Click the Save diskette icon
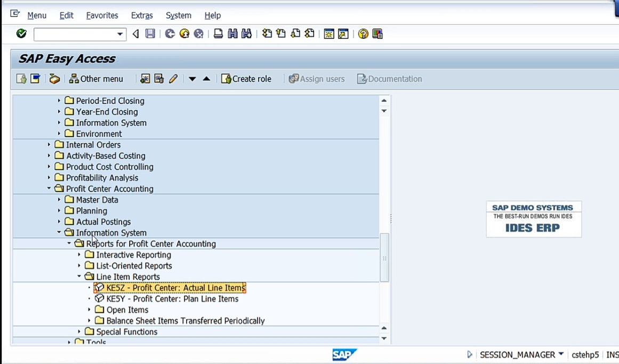 150,34
